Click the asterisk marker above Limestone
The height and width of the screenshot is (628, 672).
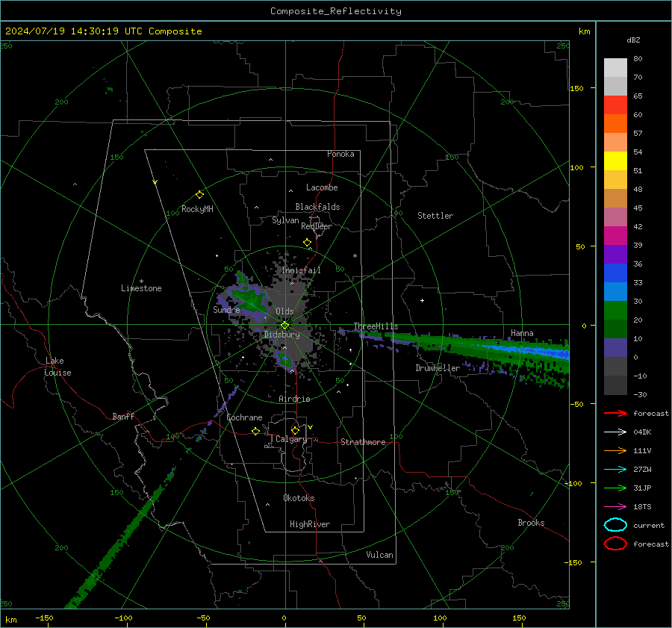pos(141,282)
